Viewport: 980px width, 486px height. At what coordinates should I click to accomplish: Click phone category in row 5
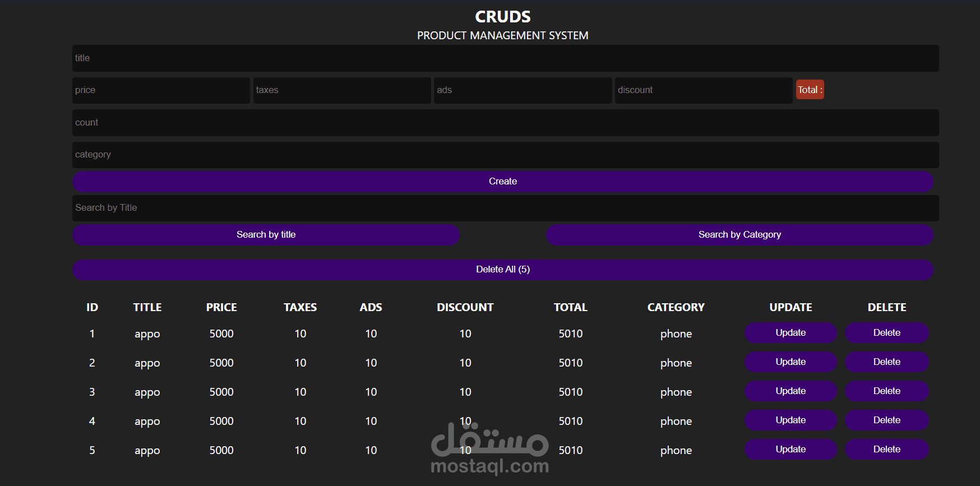[676, 451]
